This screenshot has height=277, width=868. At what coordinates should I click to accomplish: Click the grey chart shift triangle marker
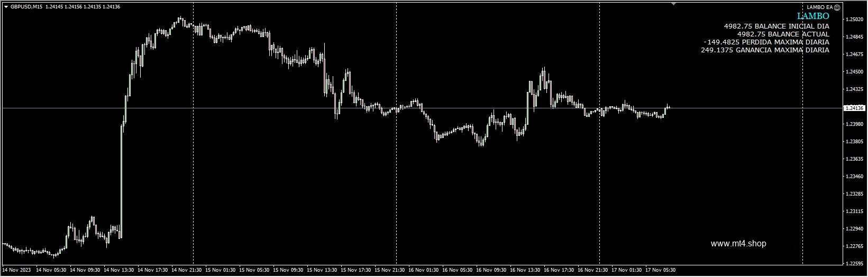pos(673,4)
